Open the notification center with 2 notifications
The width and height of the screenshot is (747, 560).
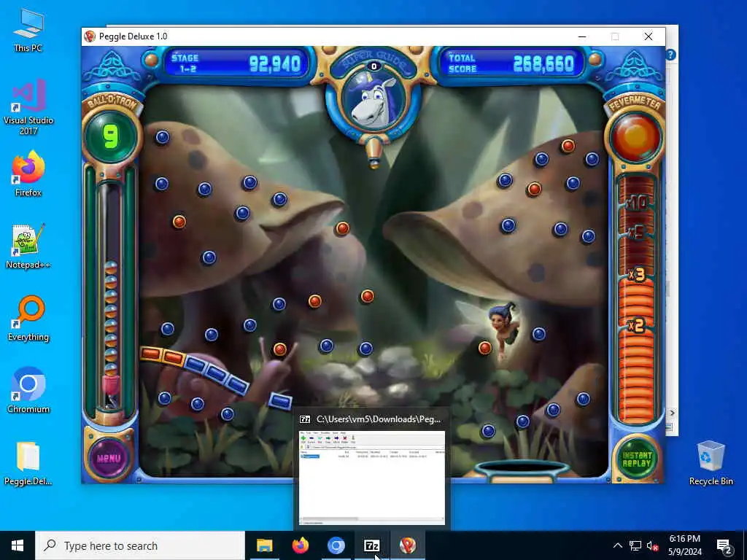[724, 547]
